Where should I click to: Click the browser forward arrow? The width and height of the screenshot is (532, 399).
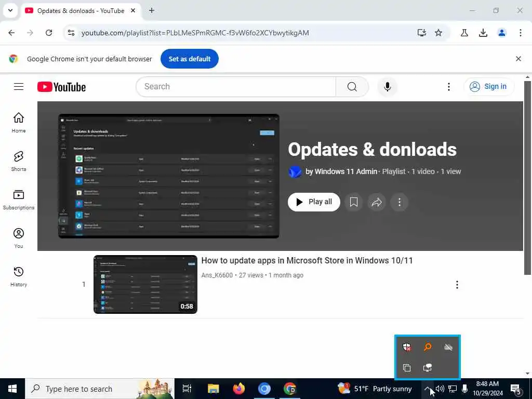tap(30, 33)
